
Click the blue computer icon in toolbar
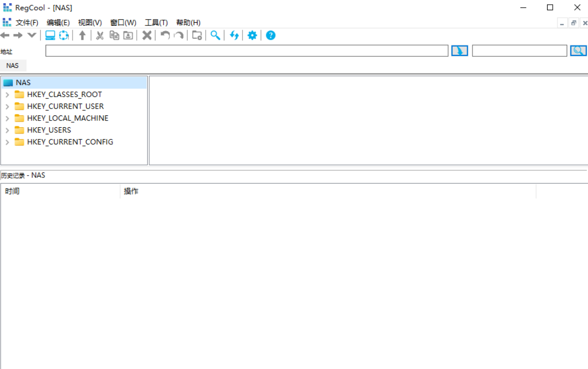(50, 35)
